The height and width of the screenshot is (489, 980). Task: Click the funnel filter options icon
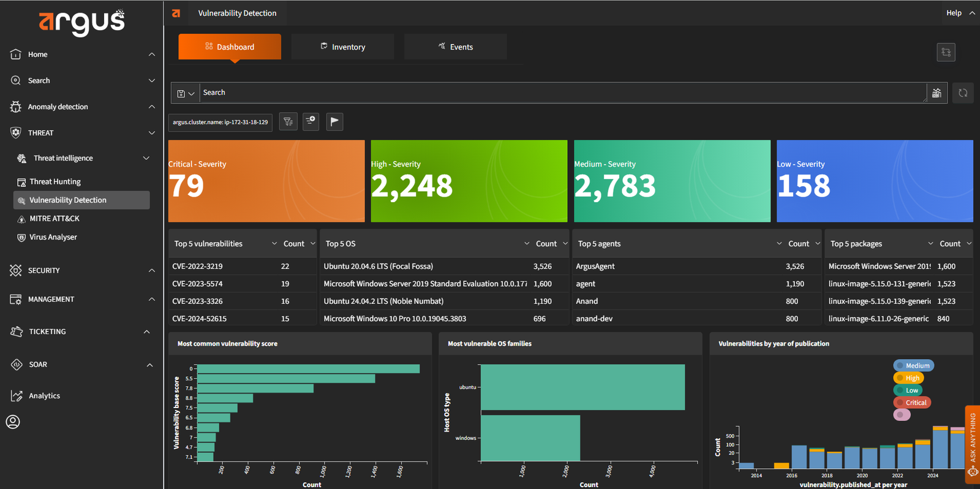[x=288, y=121]
